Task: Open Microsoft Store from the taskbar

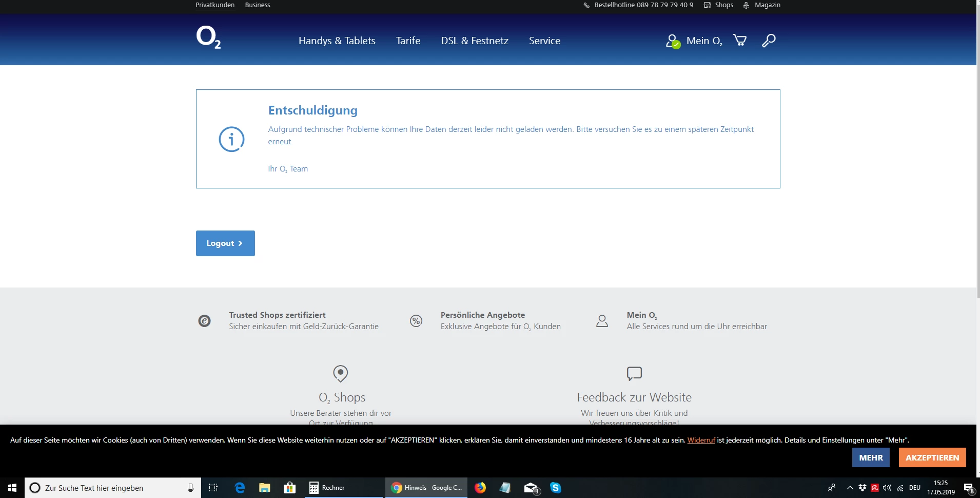Action: coord(290,488)
